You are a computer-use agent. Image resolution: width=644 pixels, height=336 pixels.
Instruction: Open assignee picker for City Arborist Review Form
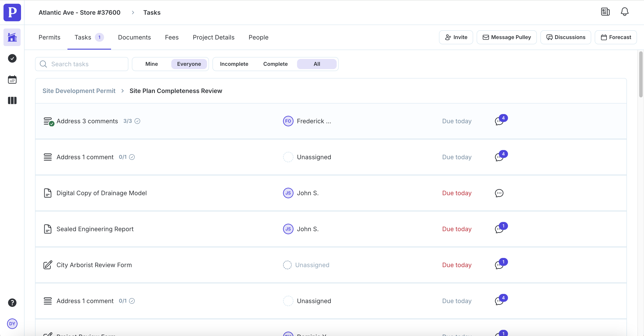point(306,265)
